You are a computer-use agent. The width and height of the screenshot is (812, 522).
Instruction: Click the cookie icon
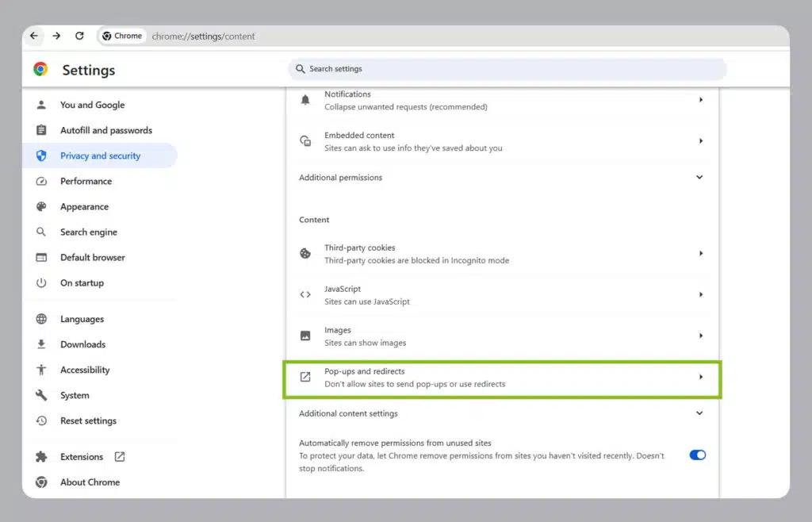(305, 253)
